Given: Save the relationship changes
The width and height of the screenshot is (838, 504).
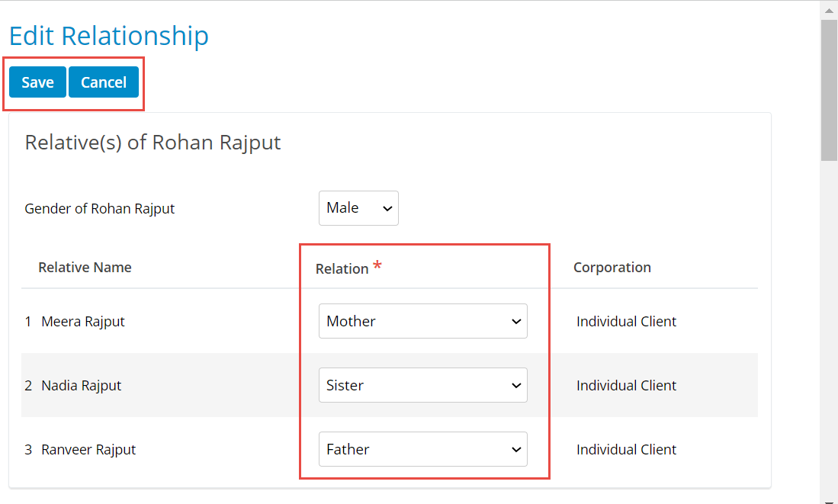Looking at the screenshot, I should point(37,82).
